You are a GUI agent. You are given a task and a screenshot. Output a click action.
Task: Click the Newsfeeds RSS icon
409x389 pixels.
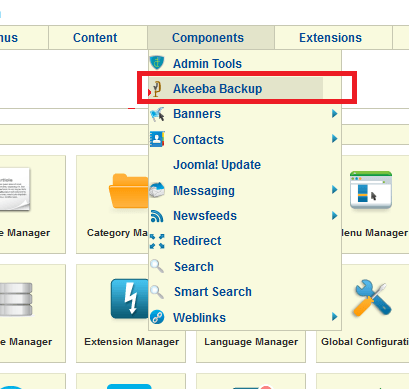pyautogui.click(x=157, y=216)
